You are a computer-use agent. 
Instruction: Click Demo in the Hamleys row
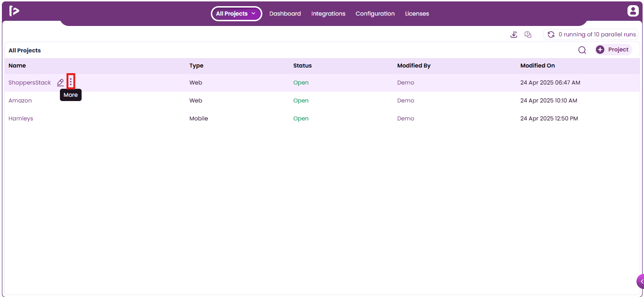click(406, 119)
